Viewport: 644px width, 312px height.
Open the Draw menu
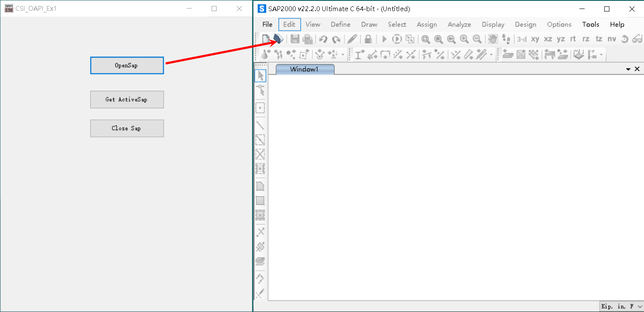(369, 24)
